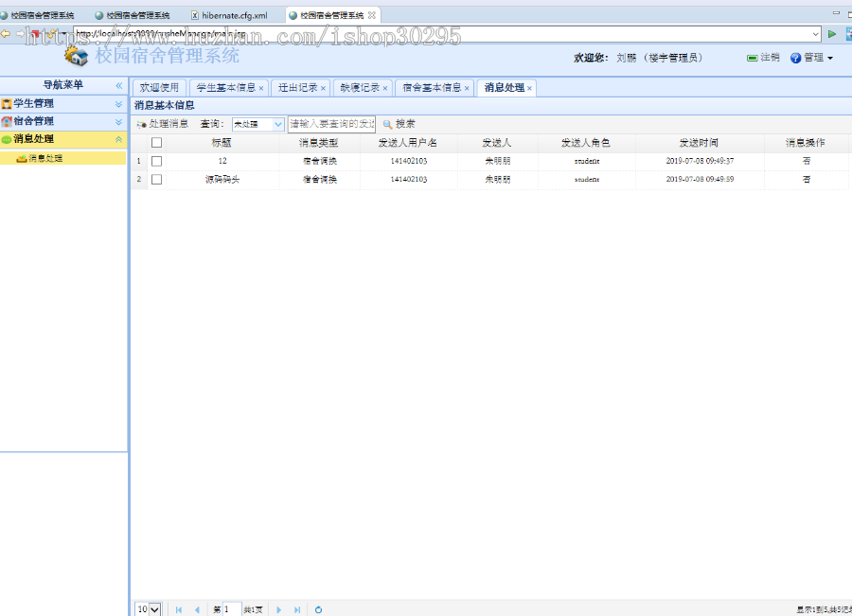The image size is (852, 616).
Task: Click the 注销 logout icon
Action: [752, 58]
